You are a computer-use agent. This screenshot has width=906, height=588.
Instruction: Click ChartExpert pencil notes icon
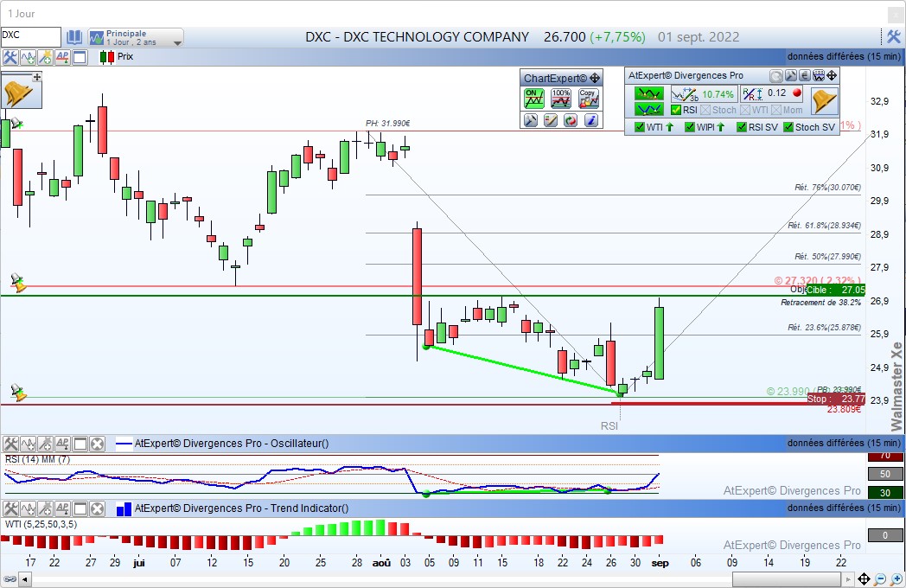pyautogui.click(x=551, y=120)
